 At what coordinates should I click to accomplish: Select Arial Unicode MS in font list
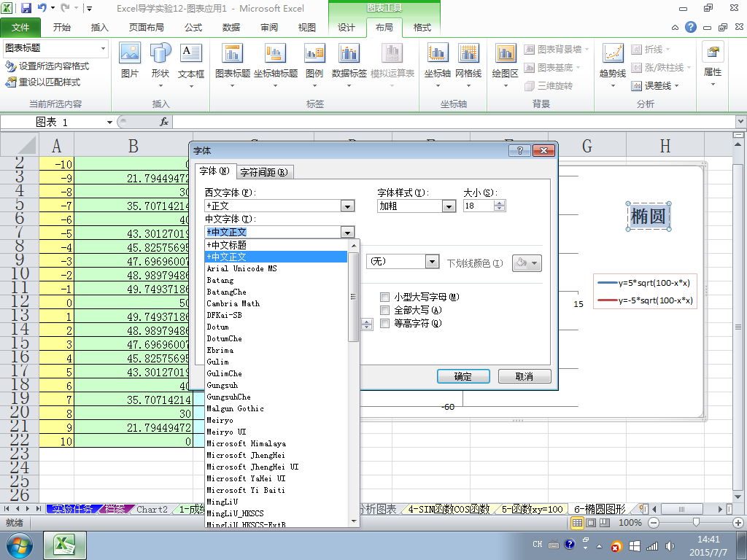(x=276, y=268)
